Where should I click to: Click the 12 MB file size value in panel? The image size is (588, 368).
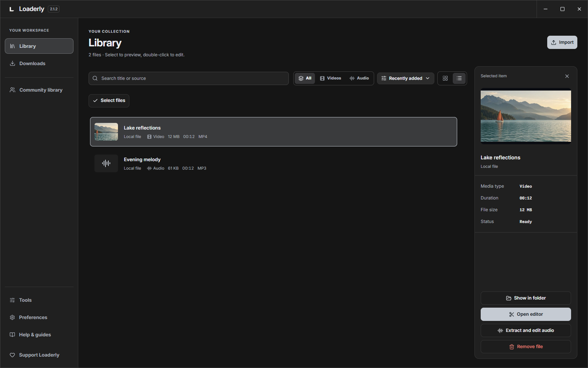(x=526, y=210)
